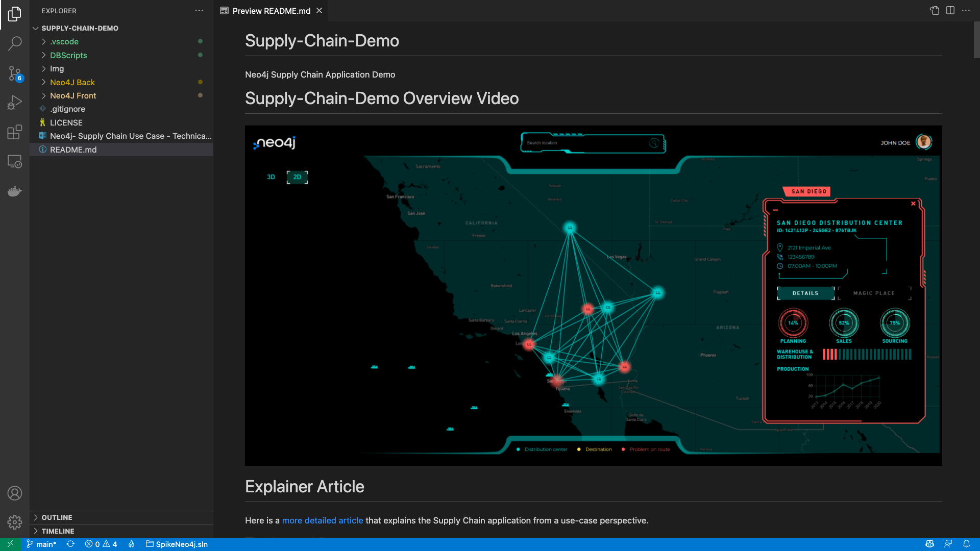The image size is (980, 551).
Task: Click the overview video thumbnail image
Action: 593,295
